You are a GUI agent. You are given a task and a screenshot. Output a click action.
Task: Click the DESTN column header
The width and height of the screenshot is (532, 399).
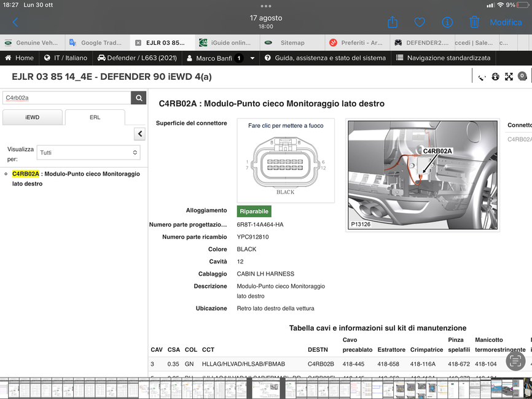click(x=318, y=349)
